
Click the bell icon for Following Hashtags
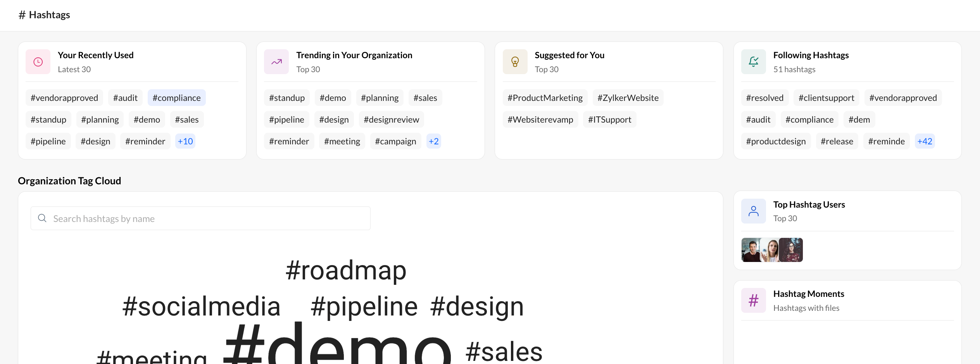click(753, 62)
